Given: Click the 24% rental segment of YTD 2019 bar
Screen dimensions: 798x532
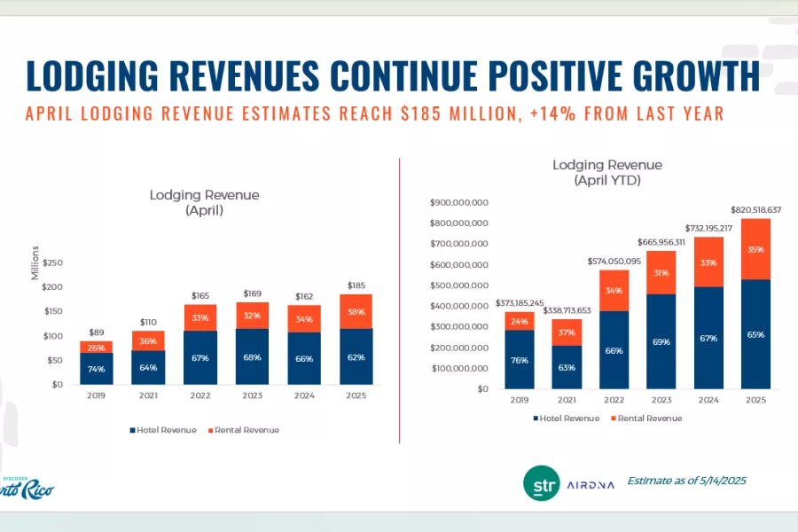Looking at the screenshot, I should 520,321.
